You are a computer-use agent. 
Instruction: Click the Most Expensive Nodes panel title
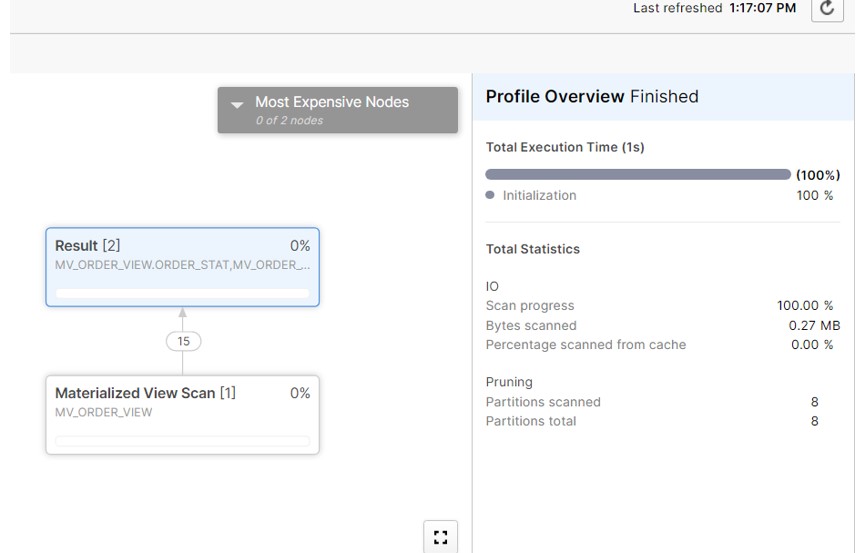(x=331, y=102)
